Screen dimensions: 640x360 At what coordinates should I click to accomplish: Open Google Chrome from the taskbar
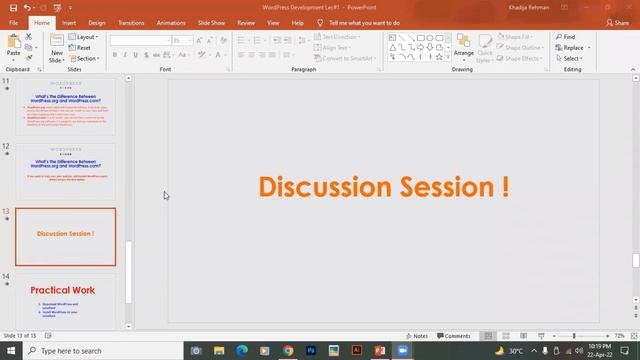(288, 351)
